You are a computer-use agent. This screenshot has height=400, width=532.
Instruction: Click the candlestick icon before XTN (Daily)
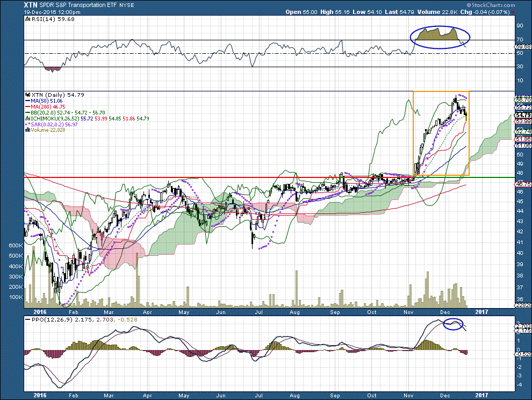tap(28, 95)
